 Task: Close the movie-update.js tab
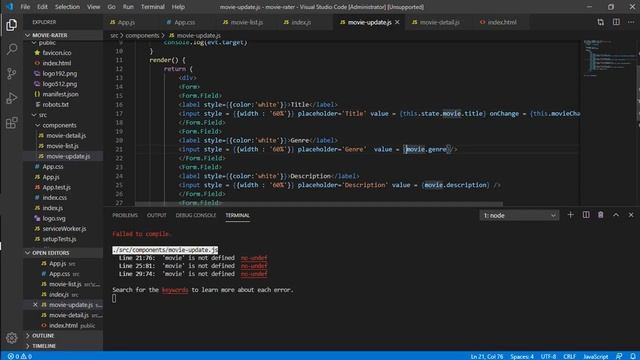coord(397,22)
